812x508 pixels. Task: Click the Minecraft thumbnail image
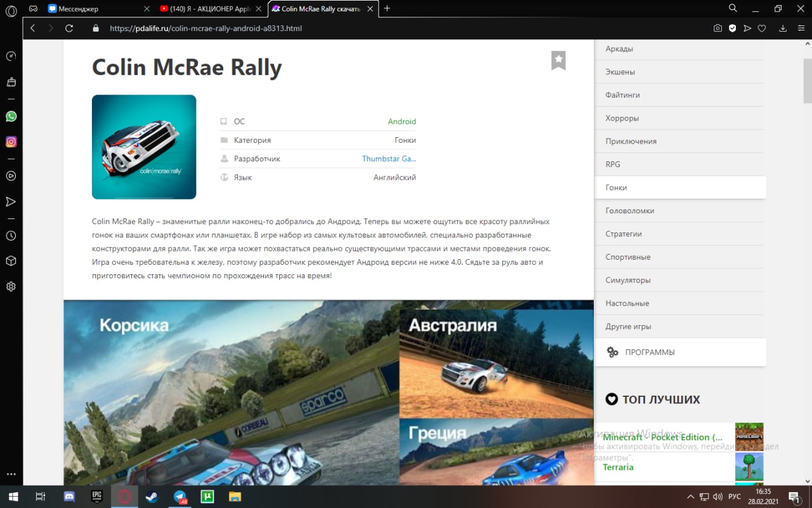point(749,436)
